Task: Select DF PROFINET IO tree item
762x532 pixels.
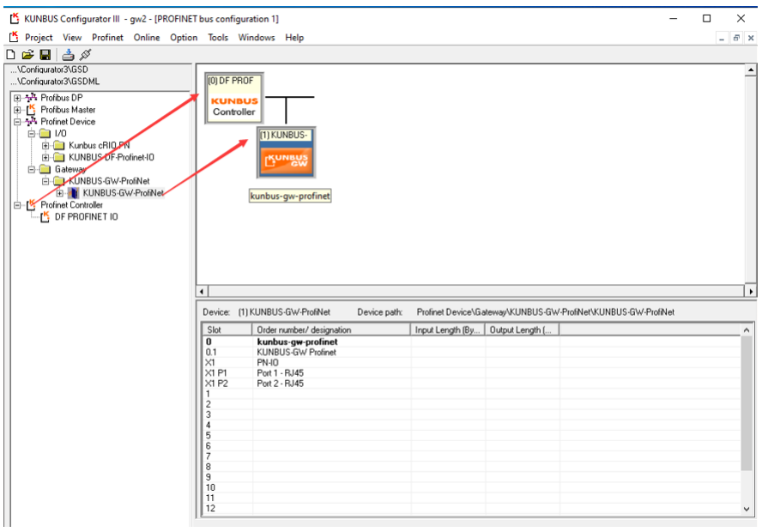Action: 86,217
